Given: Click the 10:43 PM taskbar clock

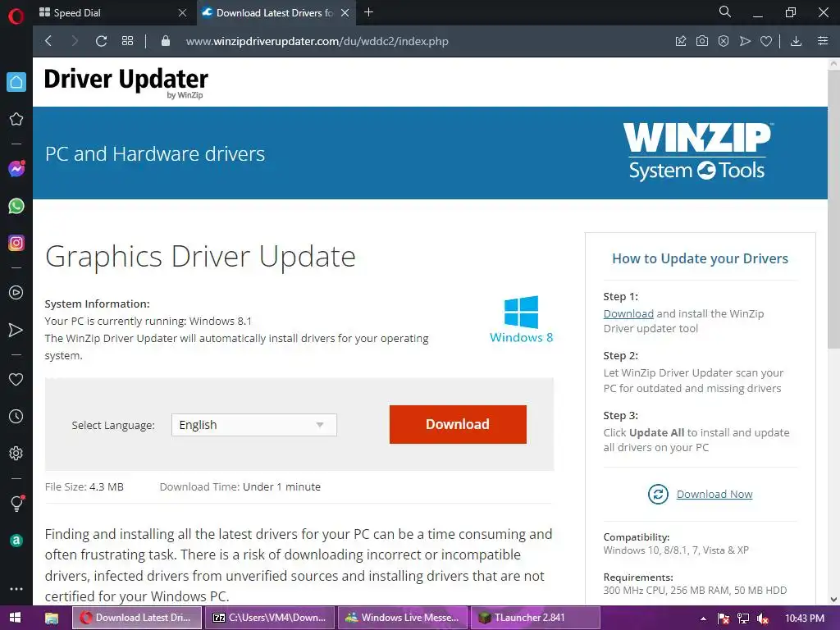Looking at the screenshot, I should [804, 619].
